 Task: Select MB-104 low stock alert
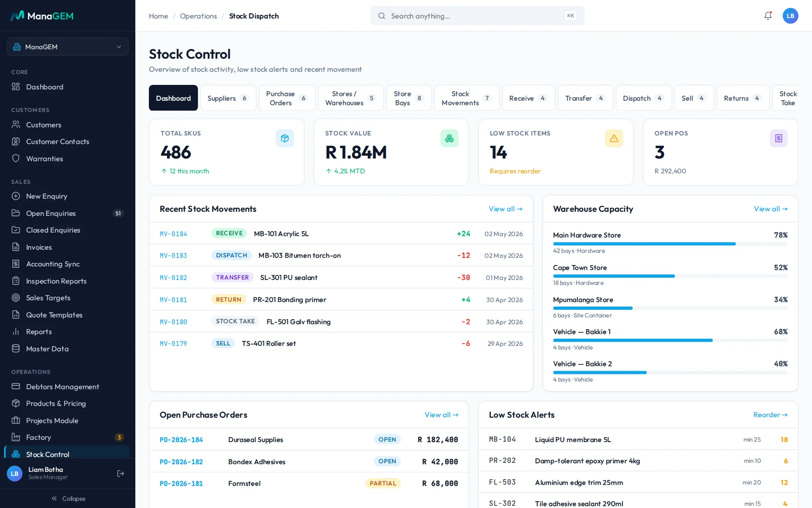638,439
